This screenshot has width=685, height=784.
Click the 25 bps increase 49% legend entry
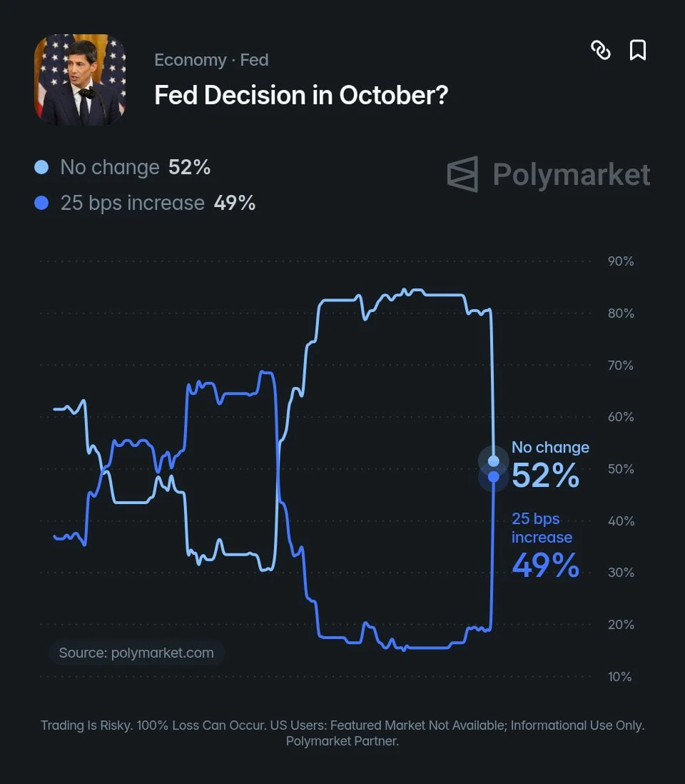point(145,203)
